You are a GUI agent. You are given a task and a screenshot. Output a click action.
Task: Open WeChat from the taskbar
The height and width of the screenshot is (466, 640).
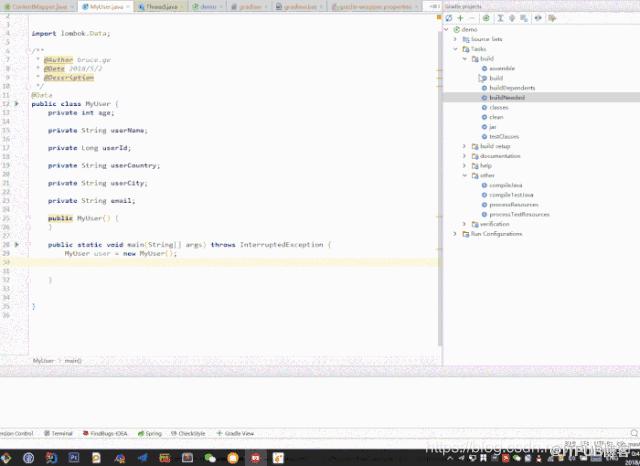click(x=210, y=458)
